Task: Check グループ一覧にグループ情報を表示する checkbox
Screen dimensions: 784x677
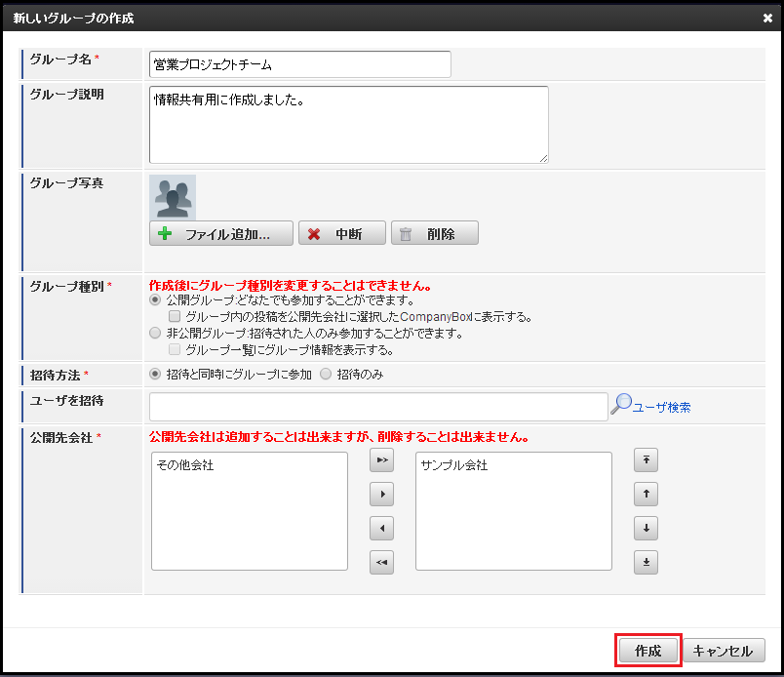Action: pos(174,349)
